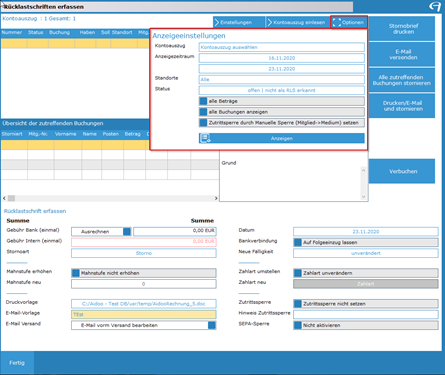
Task: Open the Datum 23.11.2020 field
Action: (x=366, y=232)
